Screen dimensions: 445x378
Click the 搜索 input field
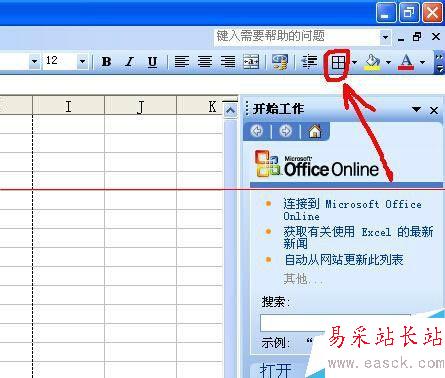335,322
